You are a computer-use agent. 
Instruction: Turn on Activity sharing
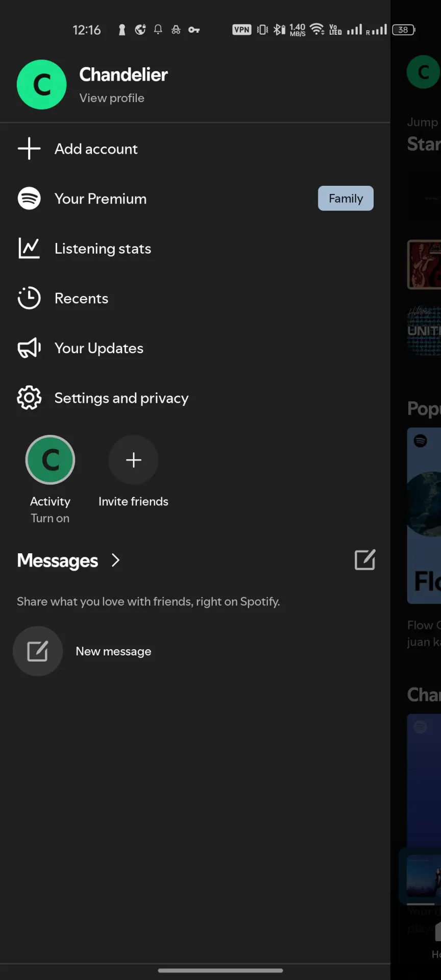[50, 518]
